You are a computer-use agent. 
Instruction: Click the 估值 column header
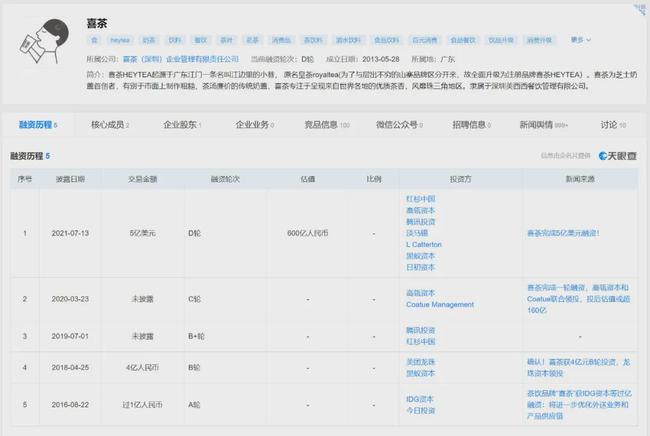coord(308,179)
